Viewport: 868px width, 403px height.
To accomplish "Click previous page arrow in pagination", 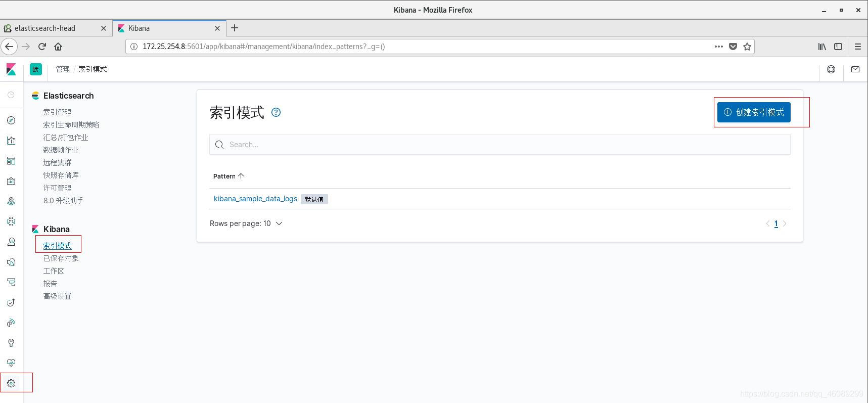I will coord(768,223).
